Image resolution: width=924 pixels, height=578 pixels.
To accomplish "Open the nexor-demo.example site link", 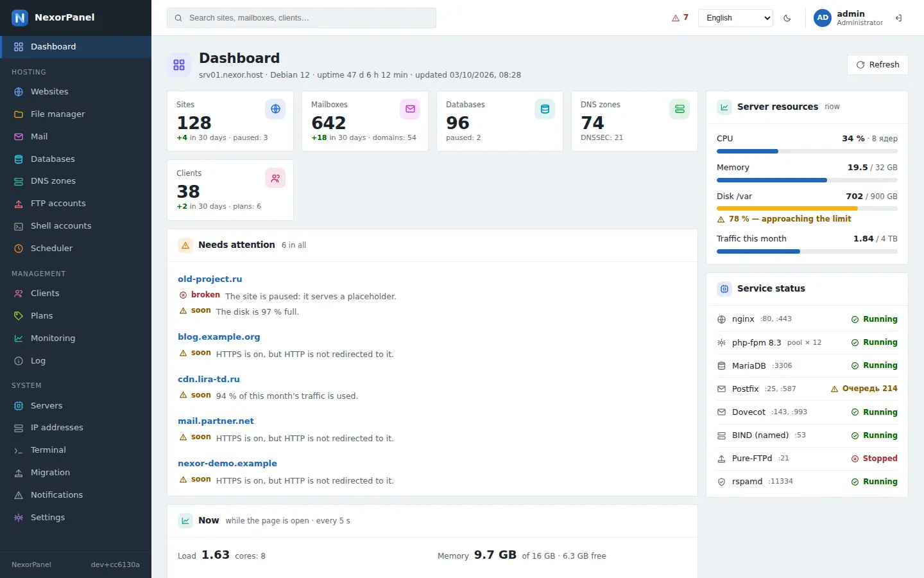I will 227,464.
